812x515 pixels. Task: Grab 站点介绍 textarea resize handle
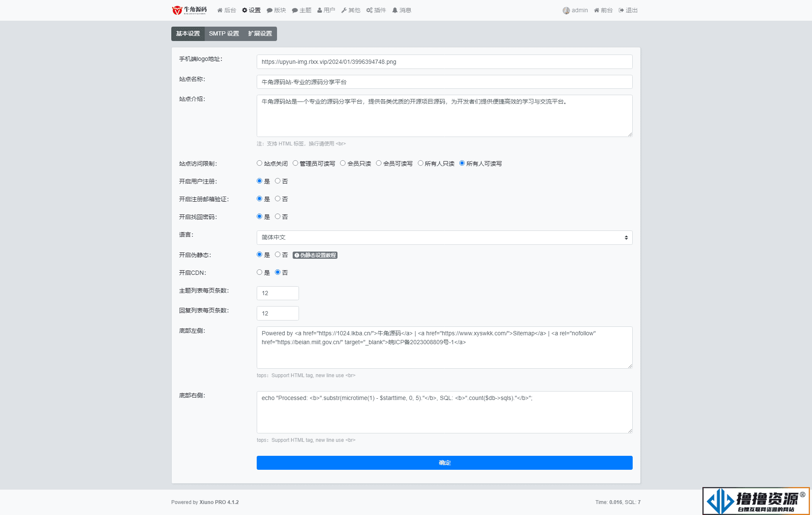click(x=630, y=134)
